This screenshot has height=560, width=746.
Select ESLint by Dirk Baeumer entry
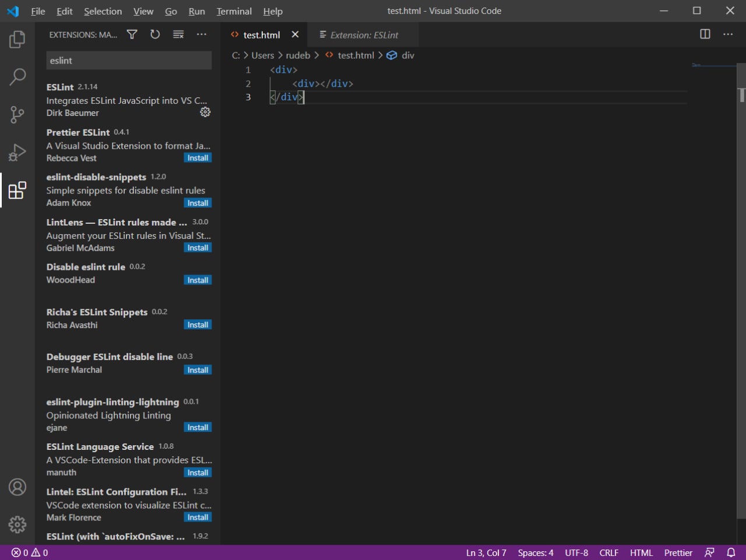pos(128,100)
